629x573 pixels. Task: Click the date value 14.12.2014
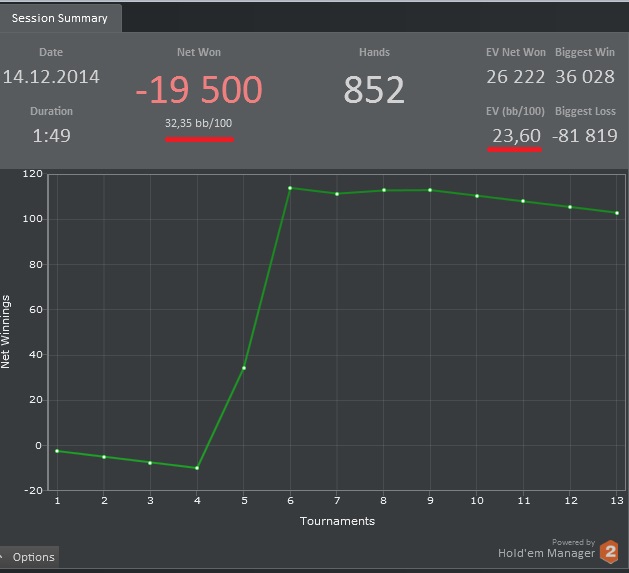(x=51, y=77)
